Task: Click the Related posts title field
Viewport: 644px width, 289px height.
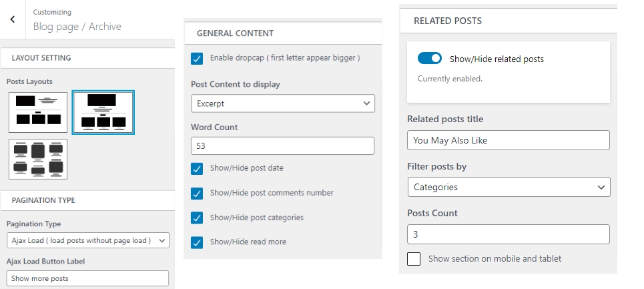Action: click(x=509, y=140)
